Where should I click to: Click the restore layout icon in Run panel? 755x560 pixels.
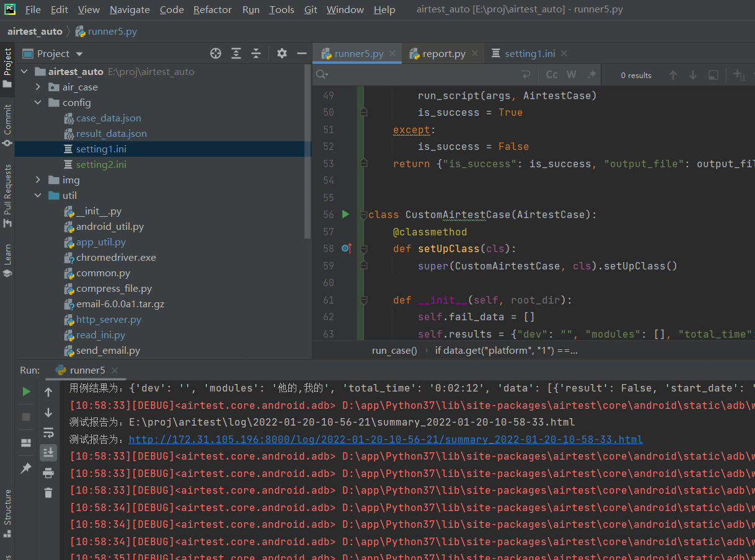tap(26, 443)
